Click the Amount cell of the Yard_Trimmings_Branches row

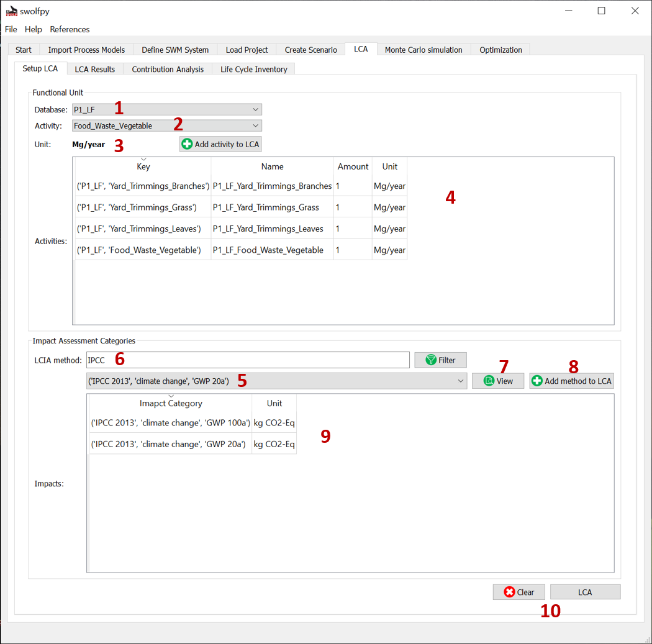353,186
